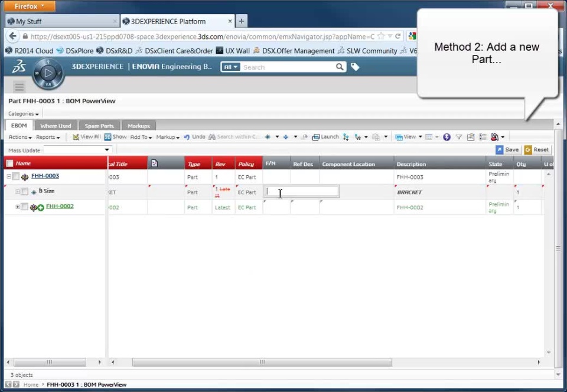Open a new browser tab
Screen dimensions: 567x392
[x=241, y=21]
